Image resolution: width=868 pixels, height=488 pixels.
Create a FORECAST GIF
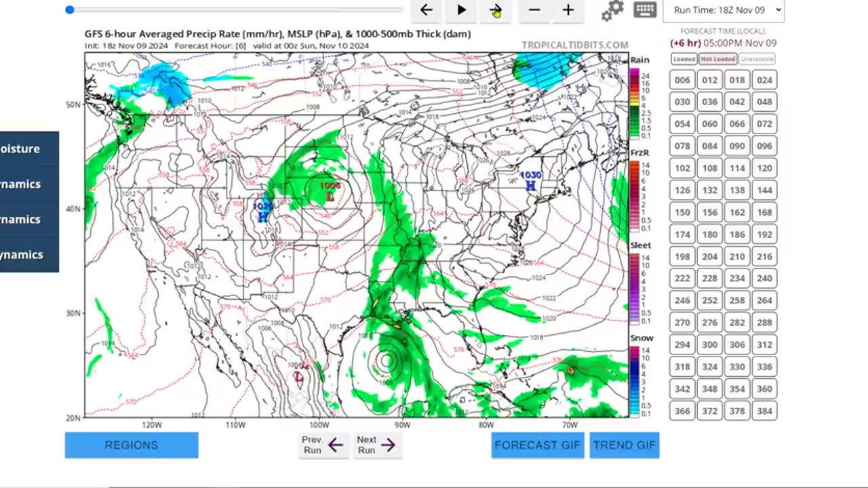point(538,445)
